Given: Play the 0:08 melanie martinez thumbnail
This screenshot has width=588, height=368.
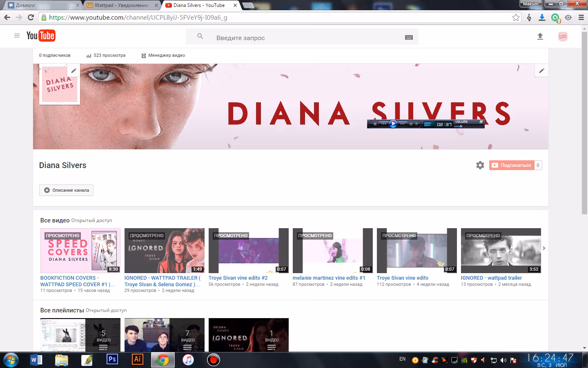Looking at the screenshot, I should tap(333, 251).
